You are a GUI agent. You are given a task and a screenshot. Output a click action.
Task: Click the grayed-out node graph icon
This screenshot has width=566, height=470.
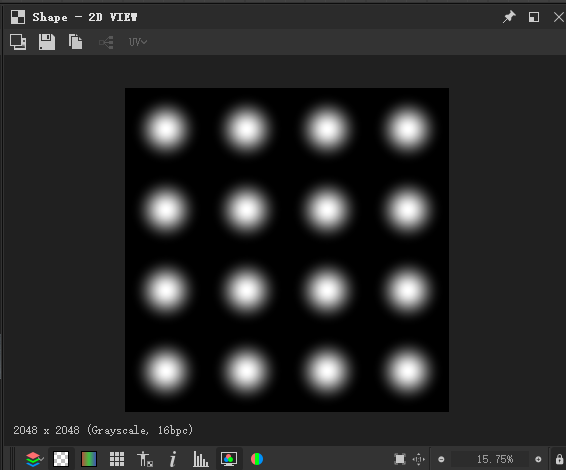click(106, 42)
